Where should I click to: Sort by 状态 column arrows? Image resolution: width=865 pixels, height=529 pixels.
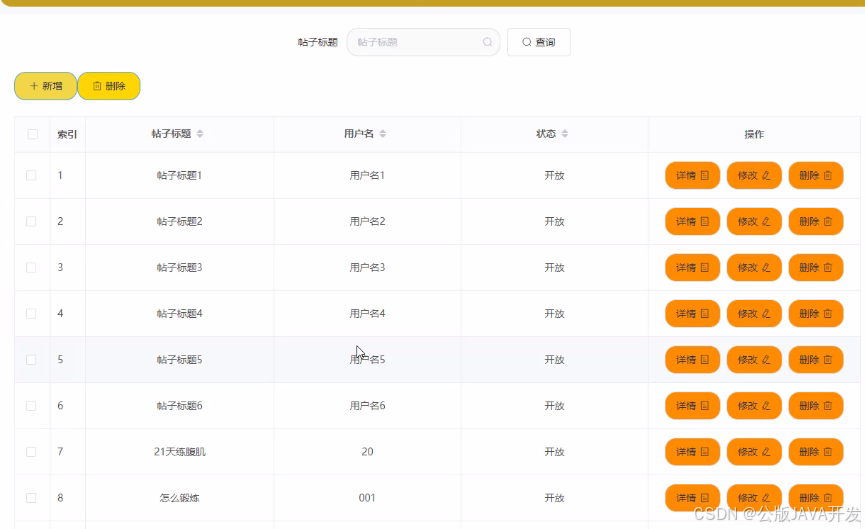point(564,133)
